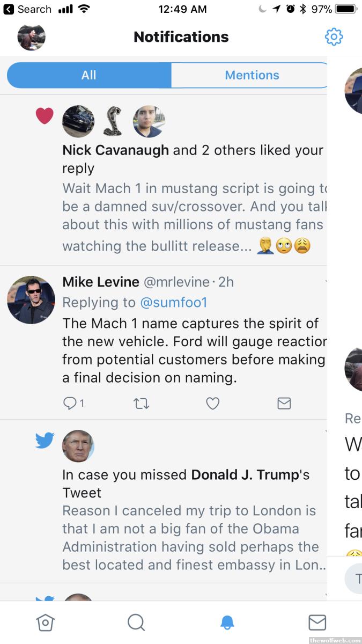Image resolution: width=362 pixels, height=644 pixels.
Task: Switch to the All tab
Action: coord(89,75)
